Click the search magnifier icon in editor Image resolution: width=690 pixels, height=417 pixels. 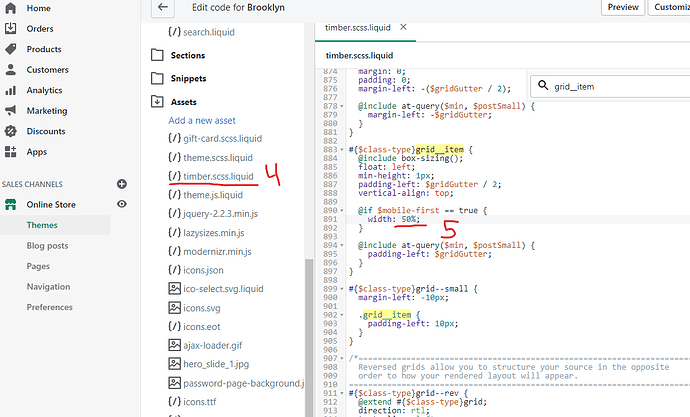543,86
